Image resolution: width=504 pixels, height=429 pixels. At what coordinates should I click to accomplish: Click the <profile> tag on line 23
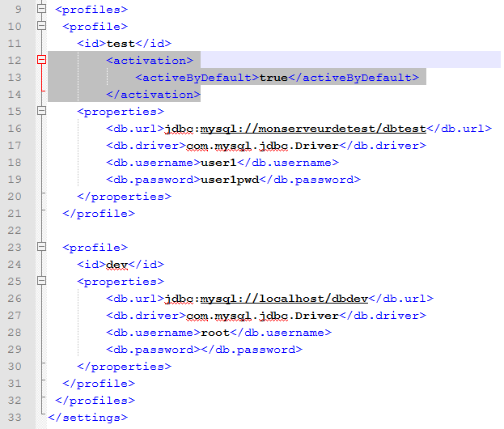tap(95, 248)
